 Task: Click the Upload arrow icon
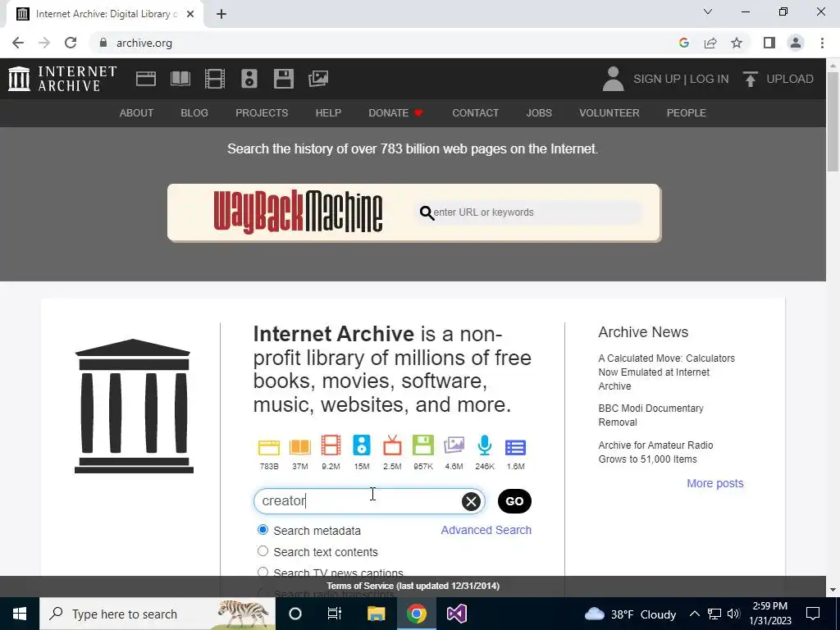(x=751, y=79)
